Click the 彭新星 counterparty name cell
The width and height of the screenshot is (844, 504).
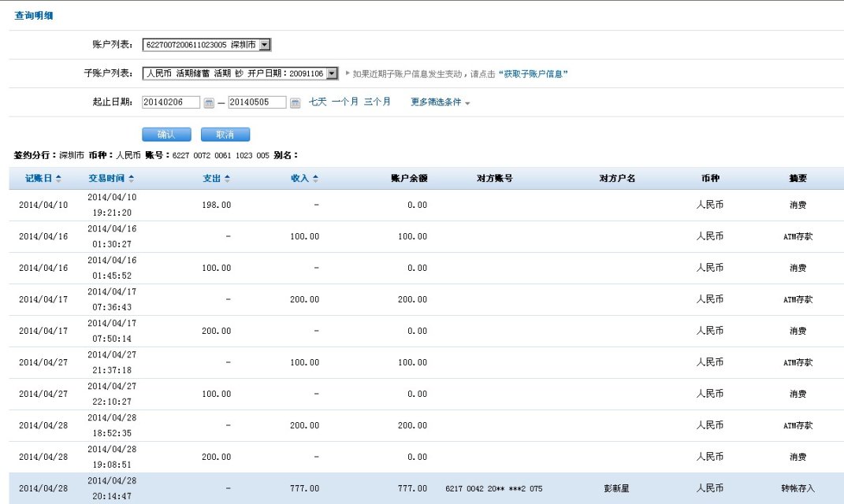(615, 488)
